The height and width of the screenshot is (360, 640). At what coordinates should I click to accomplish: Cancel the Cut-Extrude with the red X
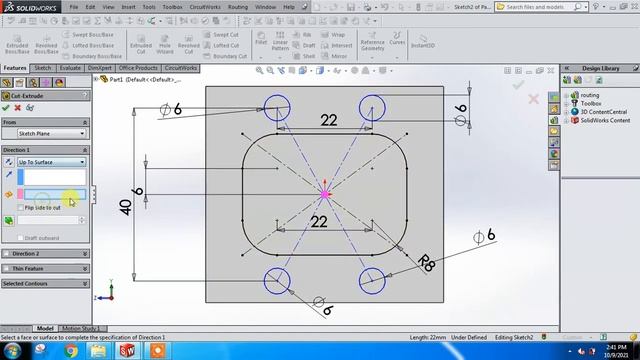(x=18, y=108)
